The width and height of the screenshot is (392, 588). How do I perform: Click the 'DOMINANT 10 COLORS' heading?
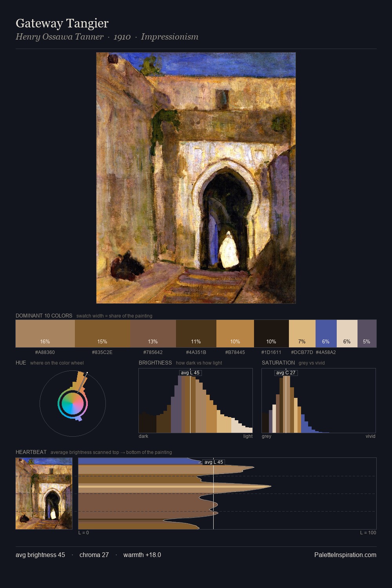(x=44, y=316)
